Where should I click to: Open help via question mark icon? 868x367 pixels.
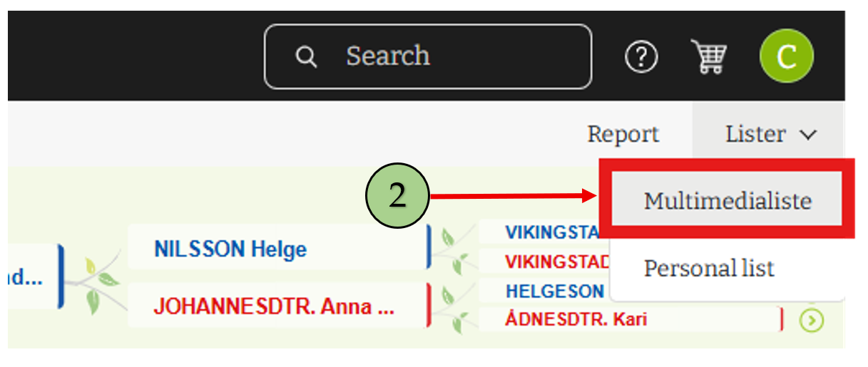[x=640, y=57]
